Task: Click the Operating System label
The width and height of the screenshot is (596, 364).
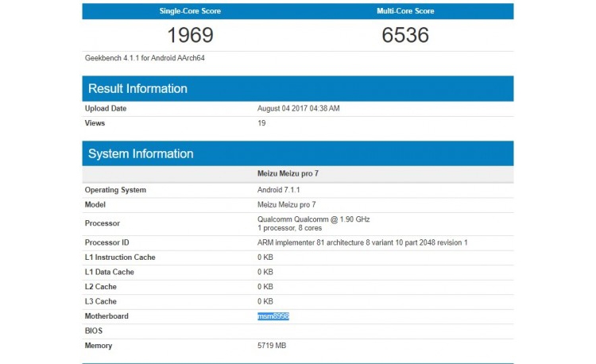Action: [115, 190]
